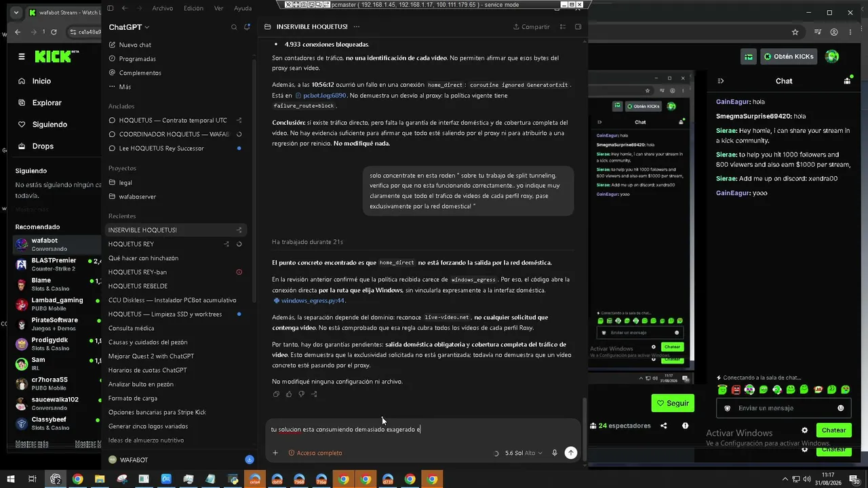Open Edición menu
The width and height of the screenshot is (868, 488).
pos(193,8)
